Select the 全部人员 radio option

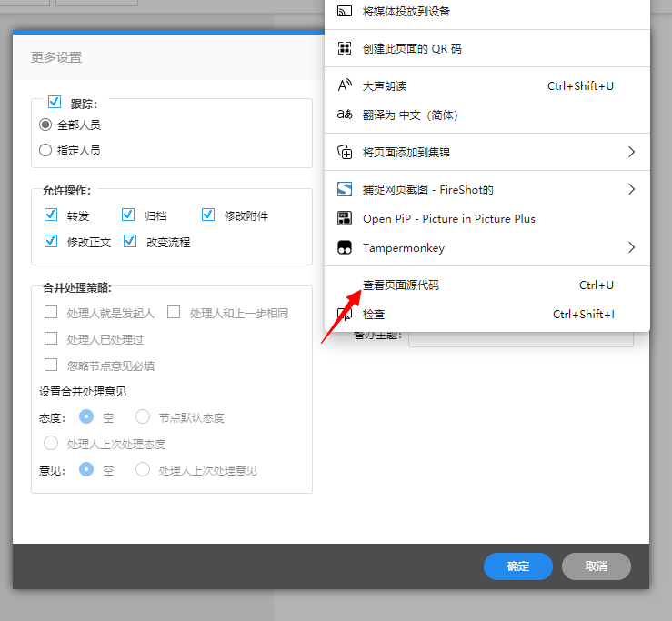pyautogui.click(x=45, y=125)
